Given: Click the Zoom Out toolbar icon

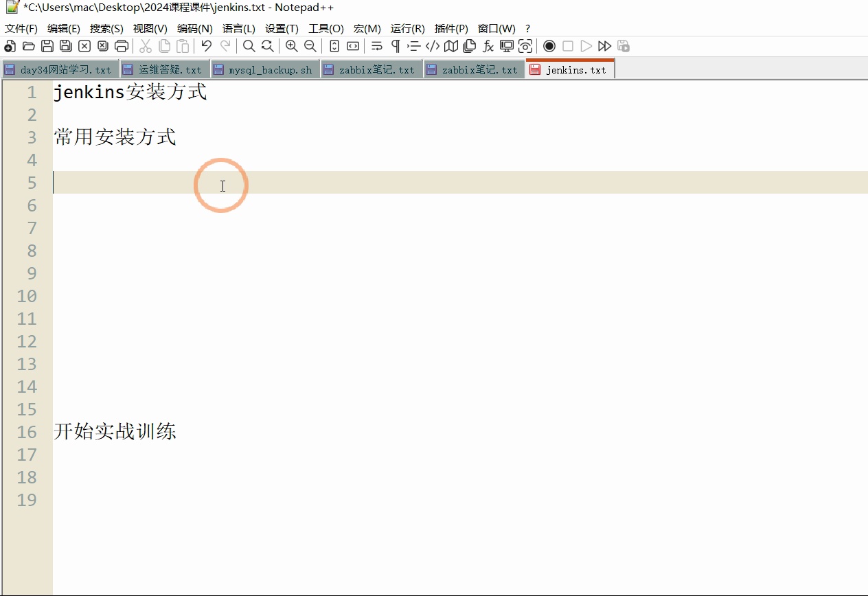Looking at the screenshot, I should click(310, 46).
